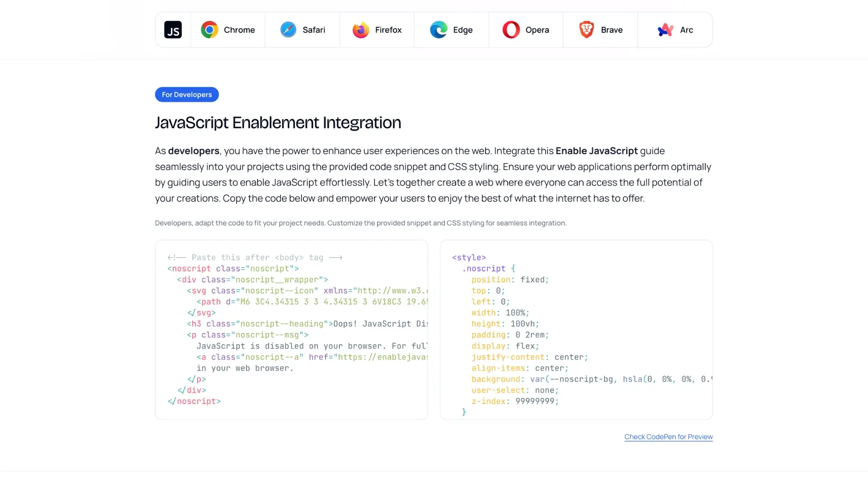Viewport: 868px width, 488px height.
Task: Select the CSS style code block
Action: coord(576,329)
